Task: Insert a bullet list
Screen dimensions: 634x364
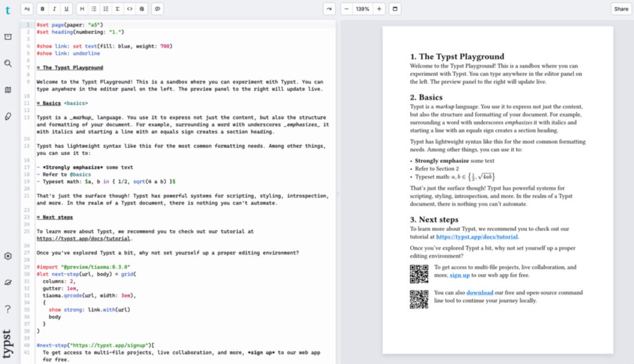Action: [x=94, y=9]
